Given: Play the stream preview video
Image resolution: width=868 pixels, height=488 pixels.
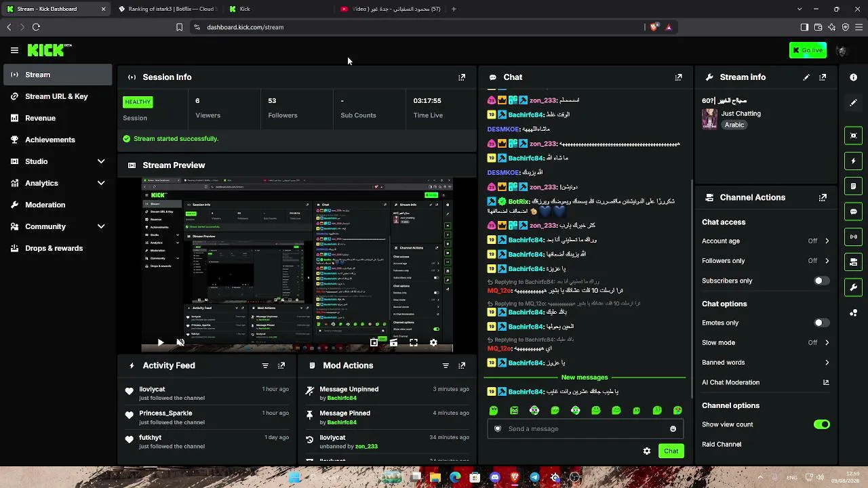Looking at the screenshot, I should click(x=160, y=343).
